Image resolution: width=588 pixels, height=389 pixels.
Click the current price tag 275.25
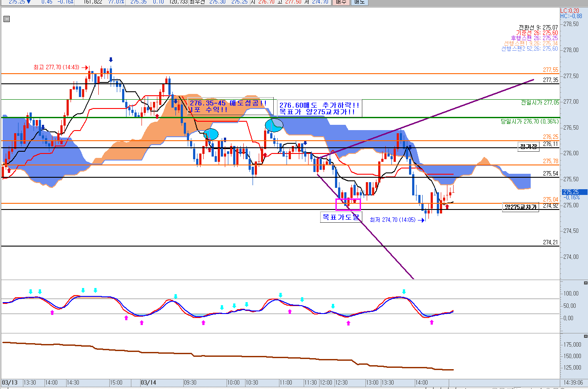pyautogui.click(x=574, y=192)
